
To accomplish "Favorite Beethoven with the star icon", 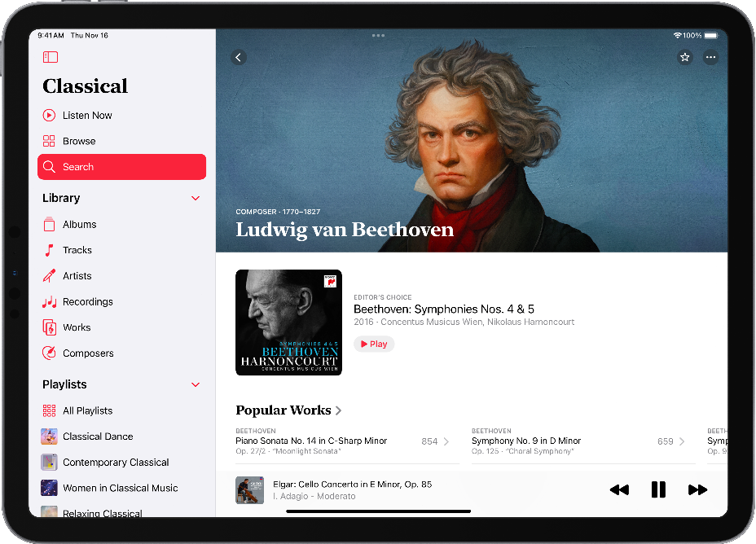I will click(x=684, y=57).
